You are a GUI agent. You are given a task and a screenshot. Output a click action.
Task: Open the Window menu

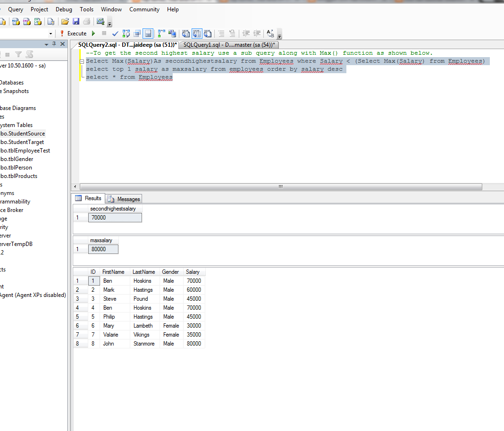point(111,9)
